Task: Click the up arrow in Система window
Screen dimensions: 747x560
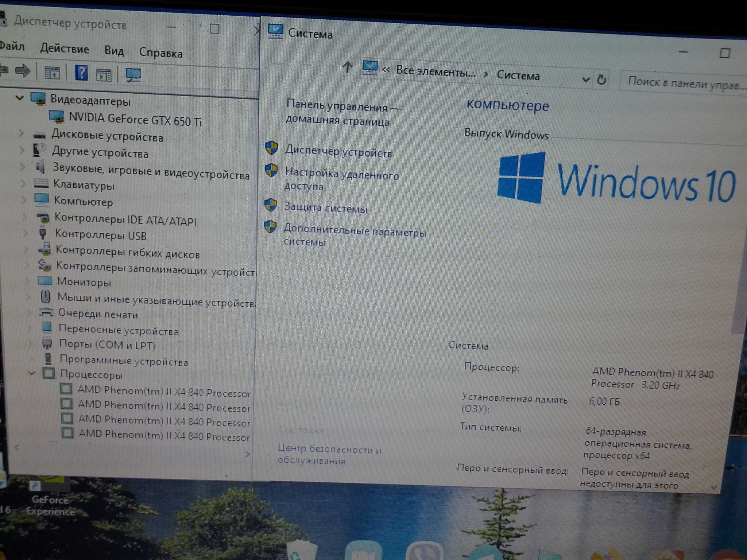Action: [x=347, y=67]
